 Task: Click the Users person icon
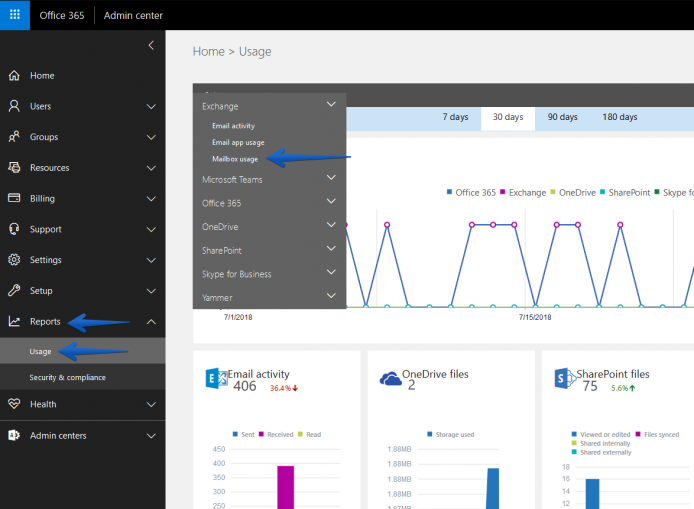point(14,106)
